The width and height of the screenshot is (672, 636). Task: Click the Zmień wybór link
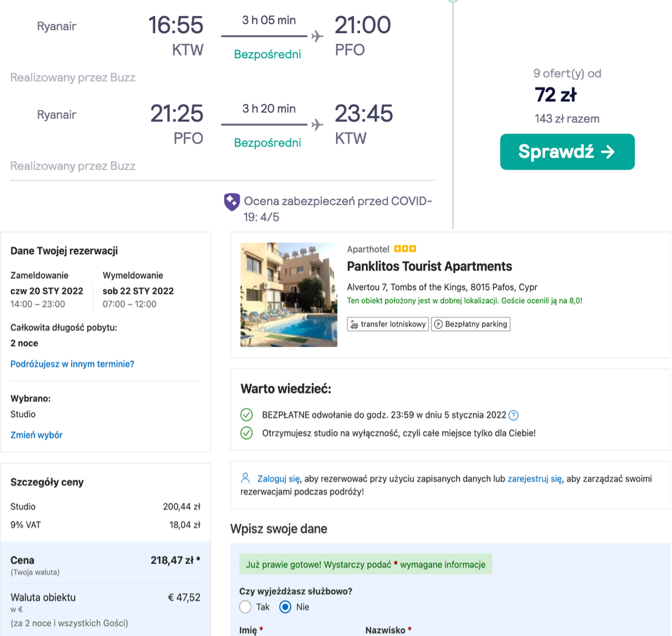pos(36,435)
